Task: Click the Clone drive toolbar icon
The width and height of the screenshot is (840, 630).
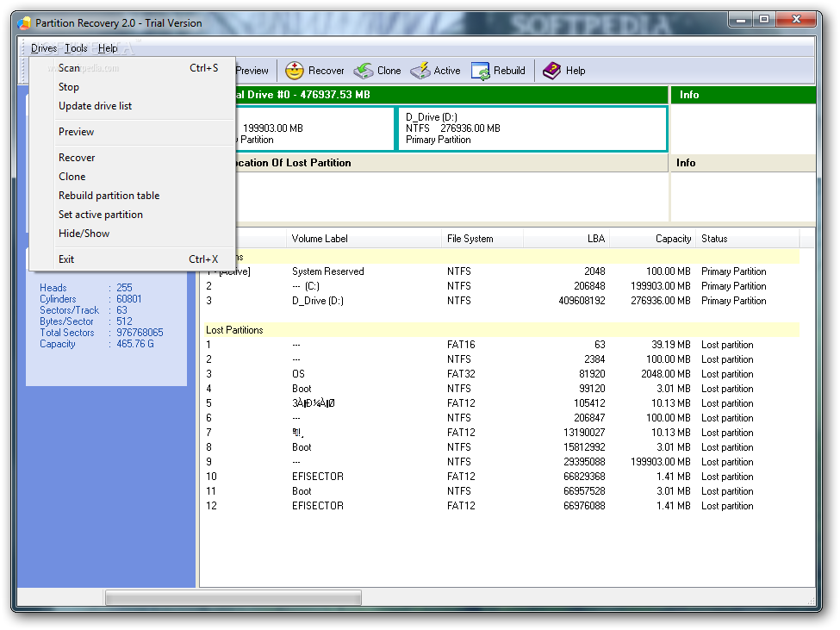Action: click(364, 71)
